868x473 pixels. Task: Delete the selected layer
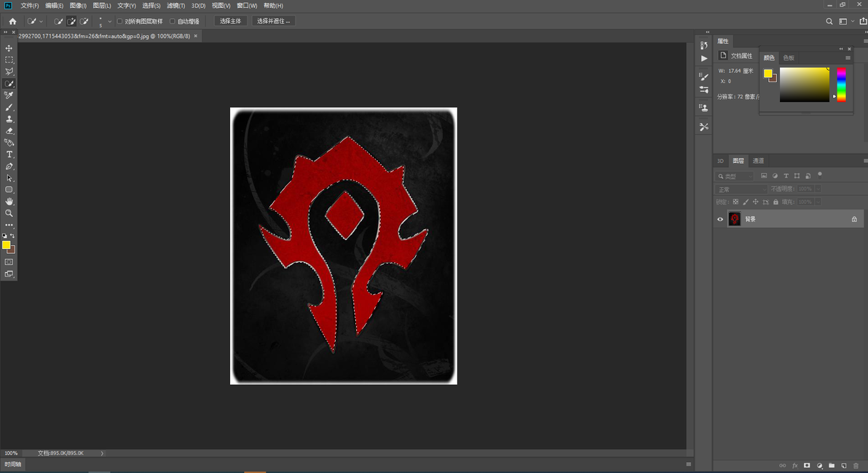coord(856,465)
